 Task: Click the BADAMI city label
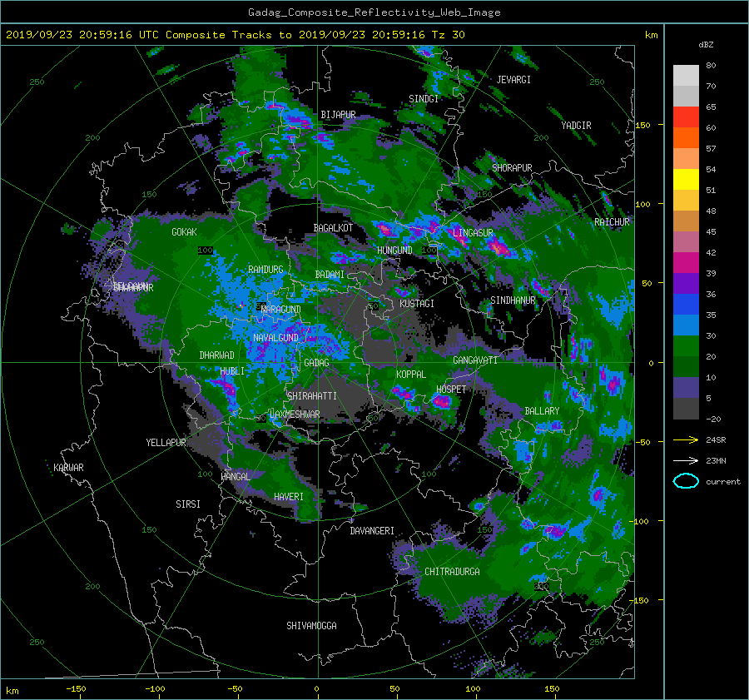[x=330, y=275]
